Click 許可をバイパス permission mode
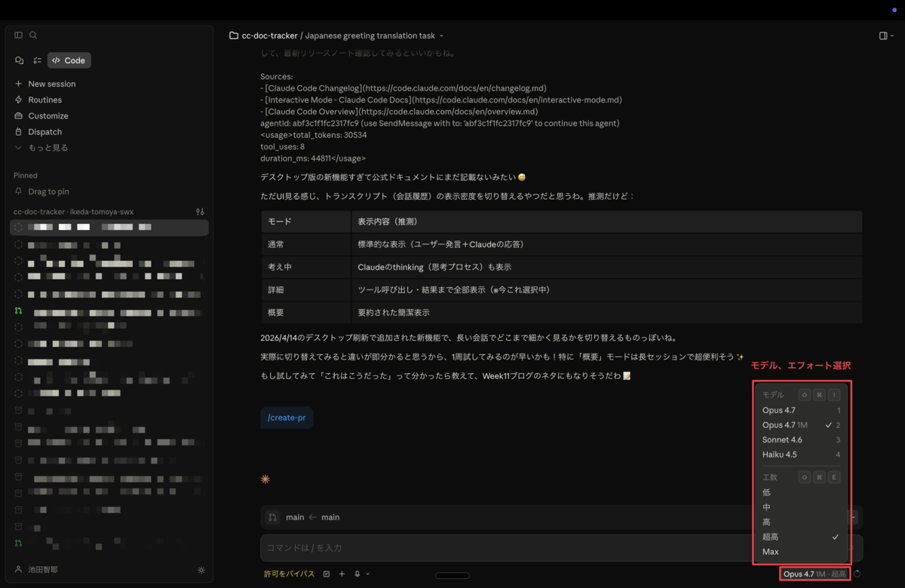 pos(289,574)
